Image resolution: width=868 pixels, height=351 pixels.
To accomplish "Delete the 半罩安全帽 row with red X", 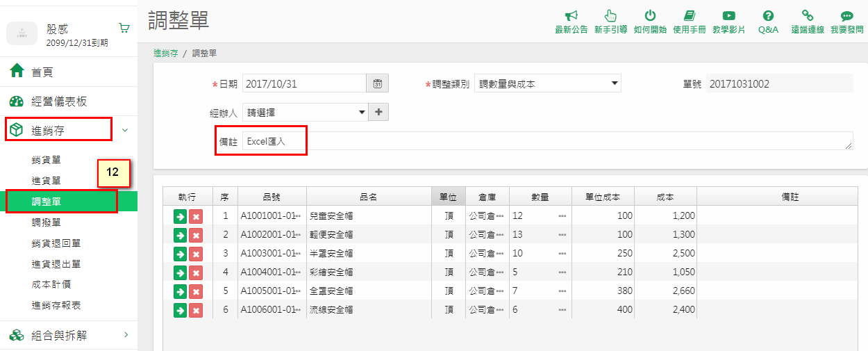I will click(x=196, y=254).
